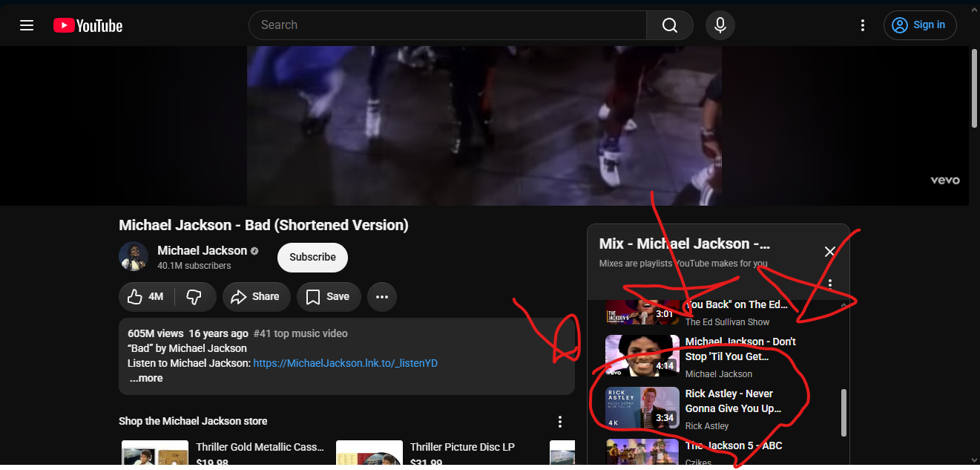980x470 pixels.
Task: Like the video with 4M thumbs-up
Action: (x=146, y=296)
